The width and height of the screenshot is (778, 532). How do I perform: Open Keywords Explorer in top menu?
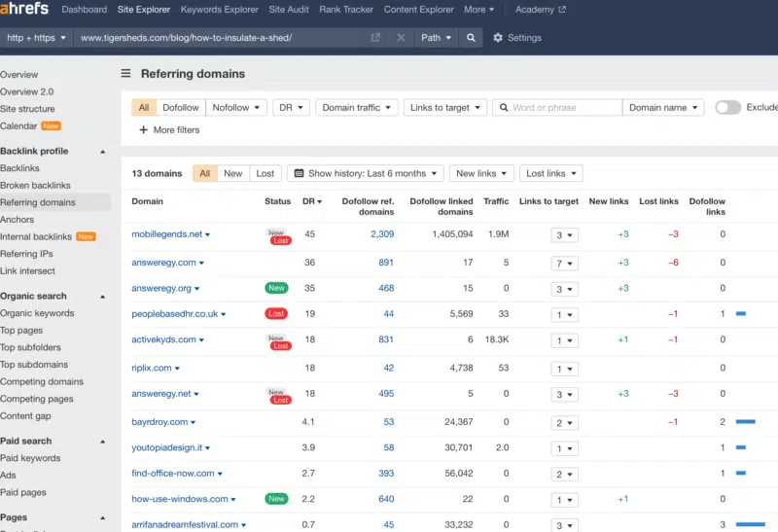220,10
